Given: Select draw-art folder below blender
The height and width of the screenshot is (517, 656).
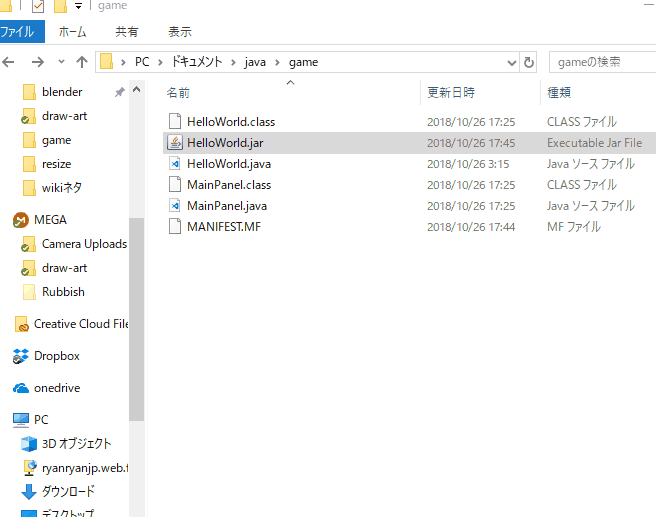Looking at the screenshot, I should [x=64, y=116].
